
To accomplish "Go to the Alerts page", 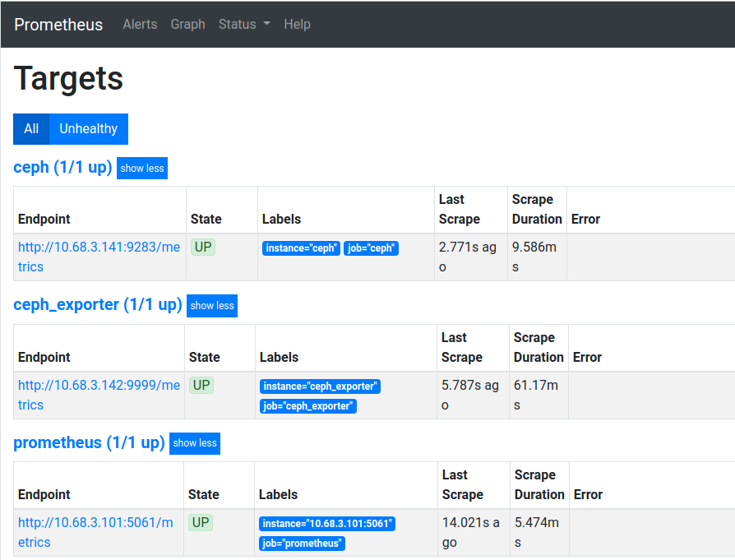I will point(140,25).
